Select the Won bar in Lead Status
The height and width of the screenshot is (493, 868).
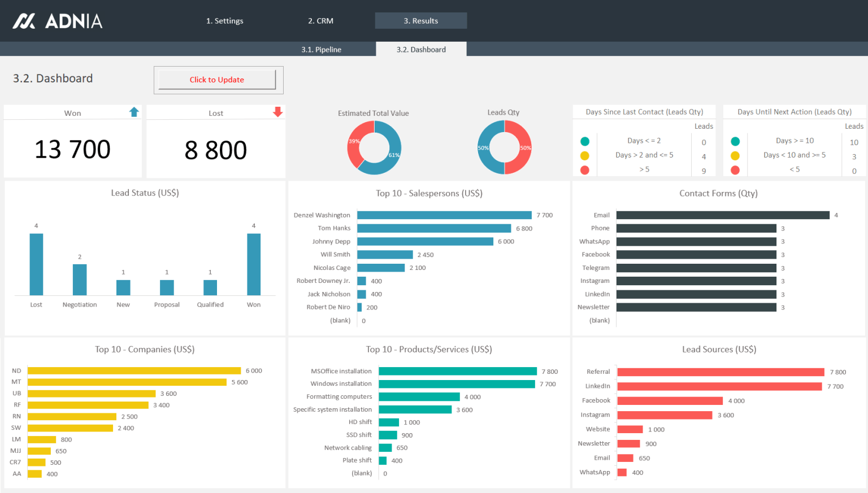[x=254, y=264]
